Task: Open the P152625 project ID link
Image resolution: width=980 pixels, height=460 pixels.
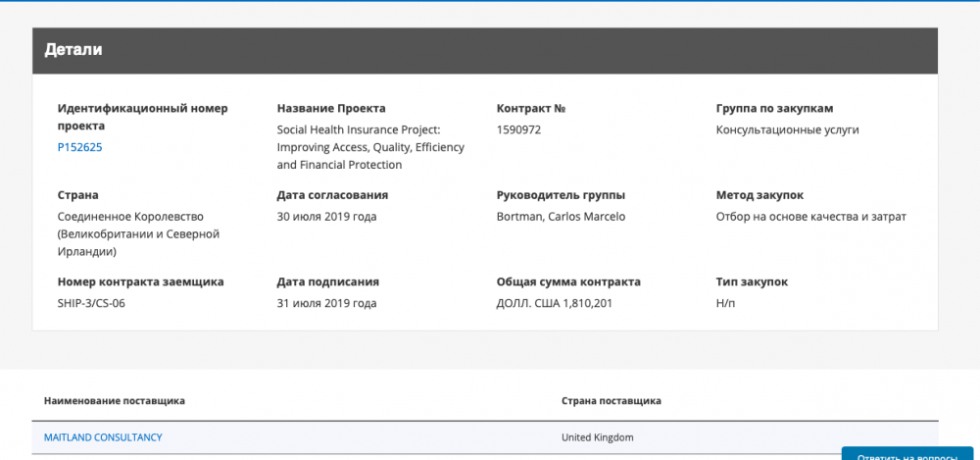Action: (x=80, y=148)
